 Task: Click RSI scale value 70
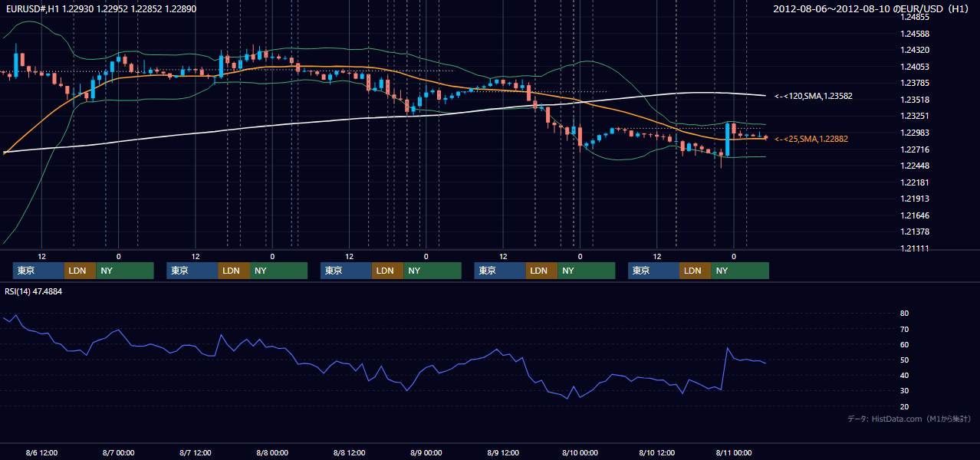pyautogui.click(x=905, y=329)
